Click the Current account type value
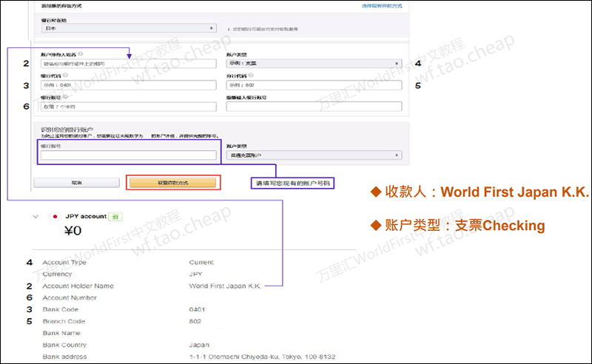 201,263
